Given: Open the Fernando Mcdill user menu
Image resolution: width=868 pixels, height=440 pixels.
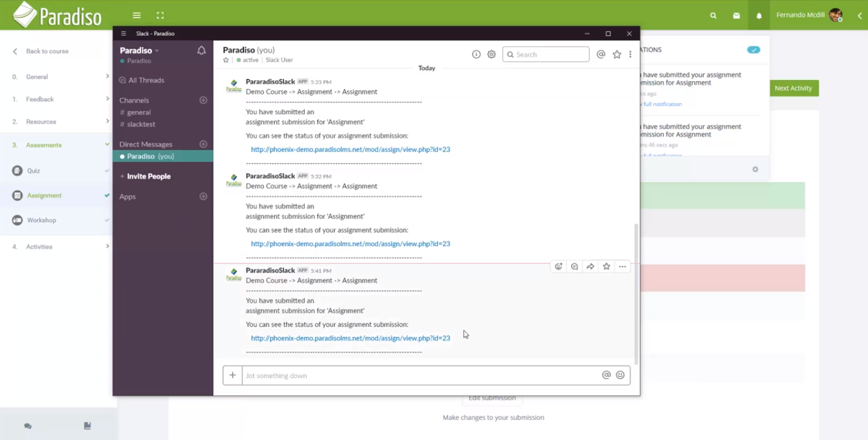Looking at the screenshot, I should coord(809,15).
